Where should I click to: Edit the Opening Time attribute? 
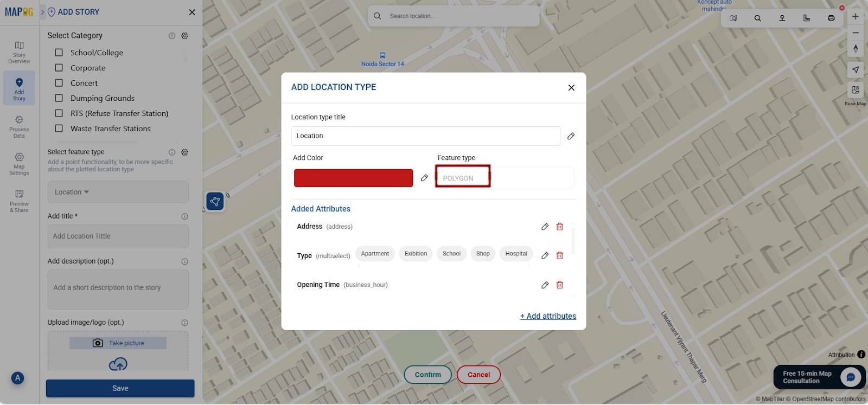click(545, 285)
